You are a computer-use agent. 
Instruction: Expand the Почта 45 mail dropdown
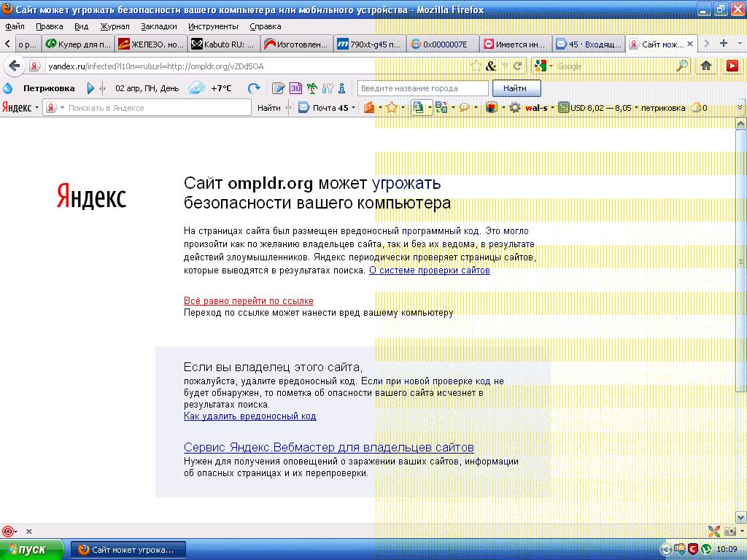tap(353, 108)
